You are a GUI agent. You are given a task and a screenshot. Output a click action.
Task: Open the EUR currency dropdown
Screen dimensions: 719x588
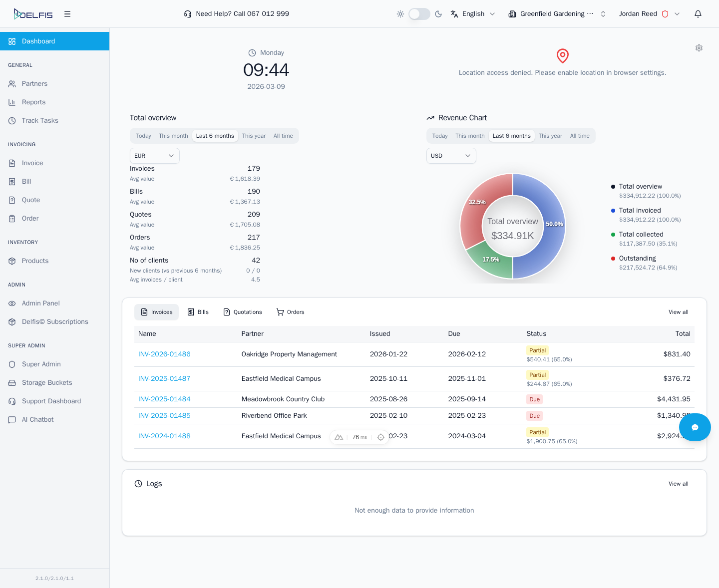pos(154,155)
